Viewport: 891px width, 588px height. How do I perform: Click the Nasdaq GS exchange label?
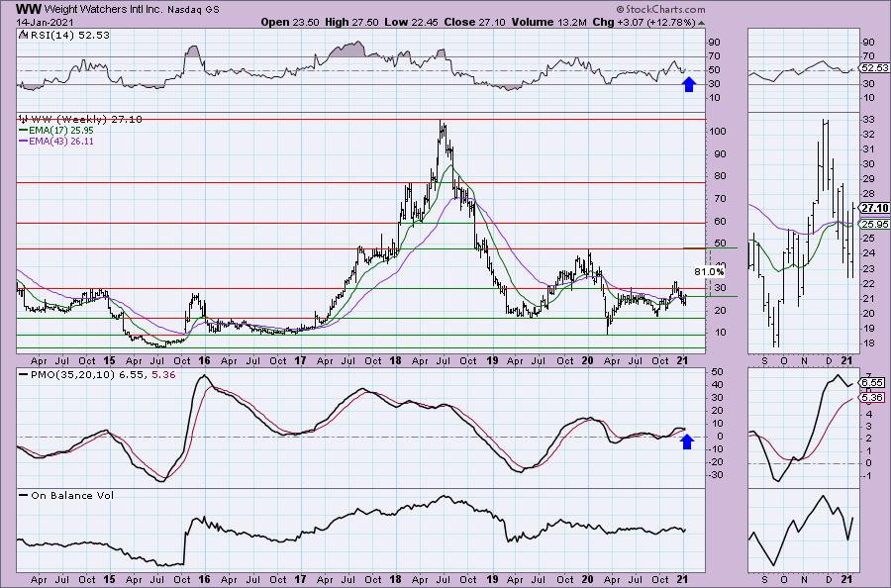click(x=194, y=10)
